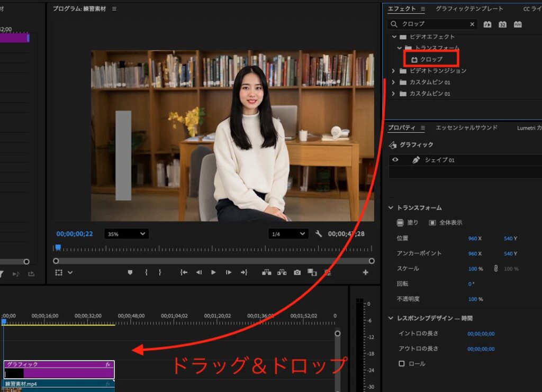Click the Step Forward icon
The image size is (542, 392).
coord(228,272)
